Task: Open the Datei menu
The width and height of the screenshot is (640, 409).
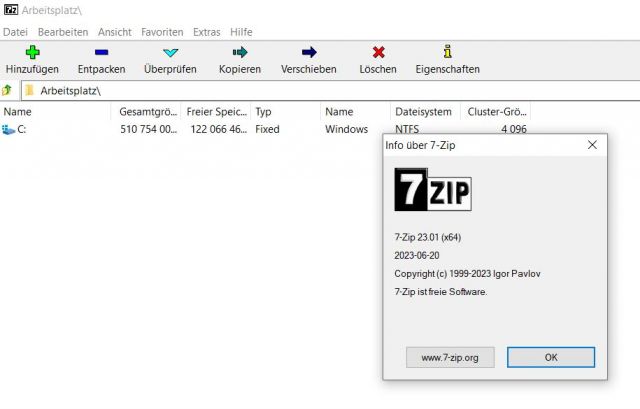Action: click(16, 32)
